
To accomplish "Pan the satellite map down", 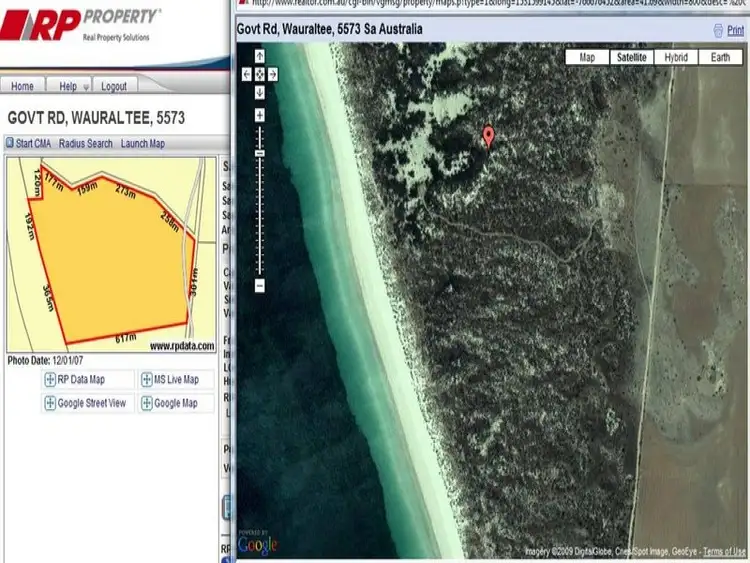I will (x=259, y=92).
